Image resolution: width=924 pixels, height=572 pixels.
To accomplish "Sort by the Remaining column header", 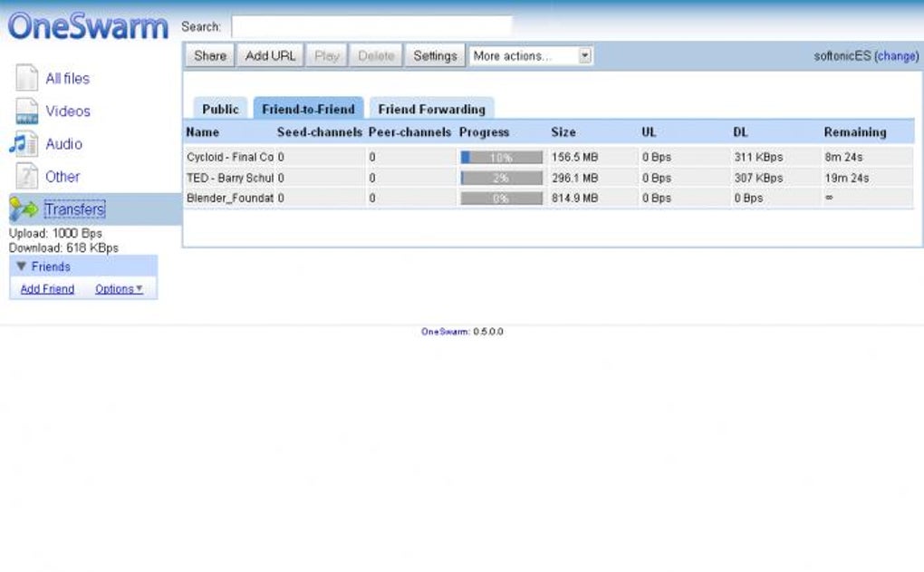I will 855,132.
